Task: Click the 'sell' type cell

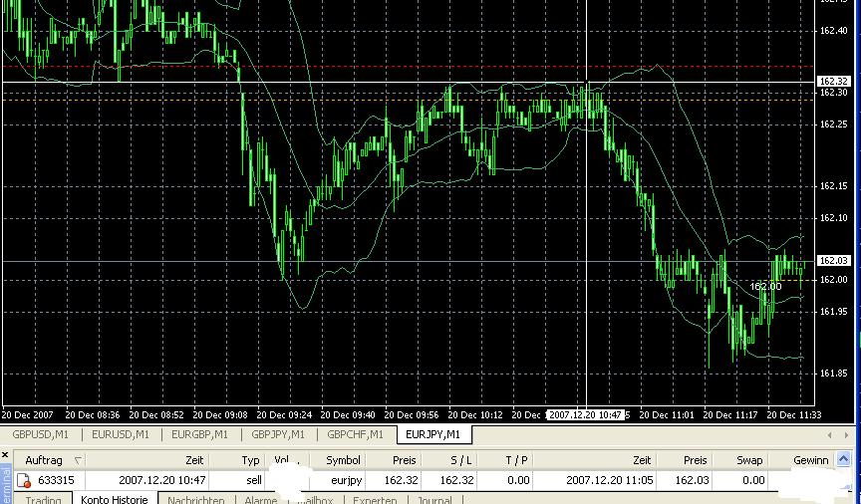Action: (x=254, y=480)
